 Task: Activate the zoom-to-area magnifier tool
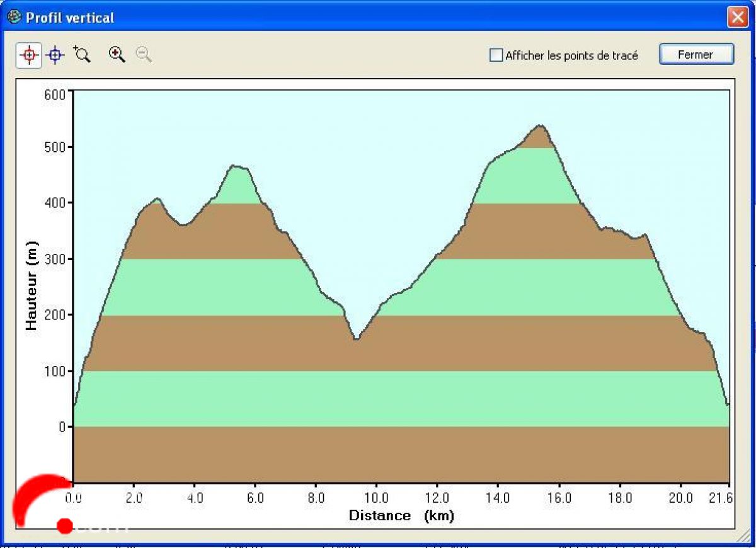pos(82,54)
